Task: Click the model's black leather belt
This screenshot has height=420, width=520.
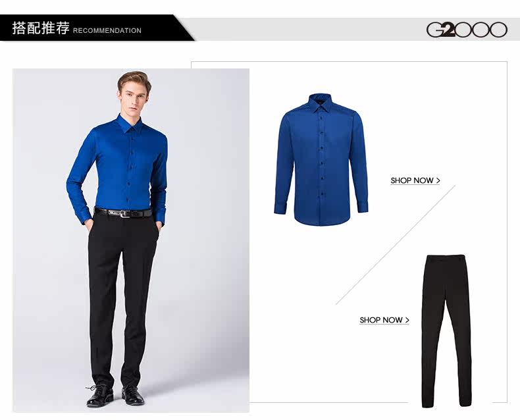Action: coord(123,213)
